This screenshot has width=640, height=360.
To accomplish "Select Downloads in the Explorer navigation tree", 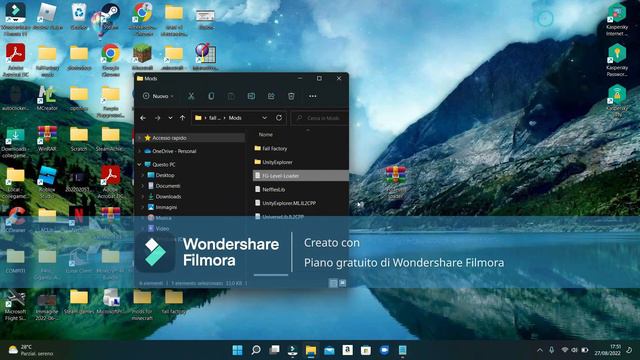I will tap(168, 196).
